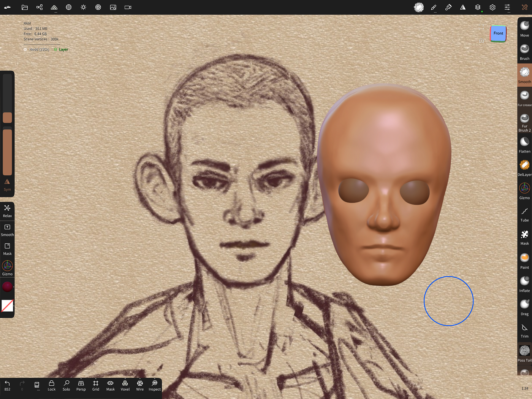Select the Fur Brush 2 tool

[x=524, y=122]
